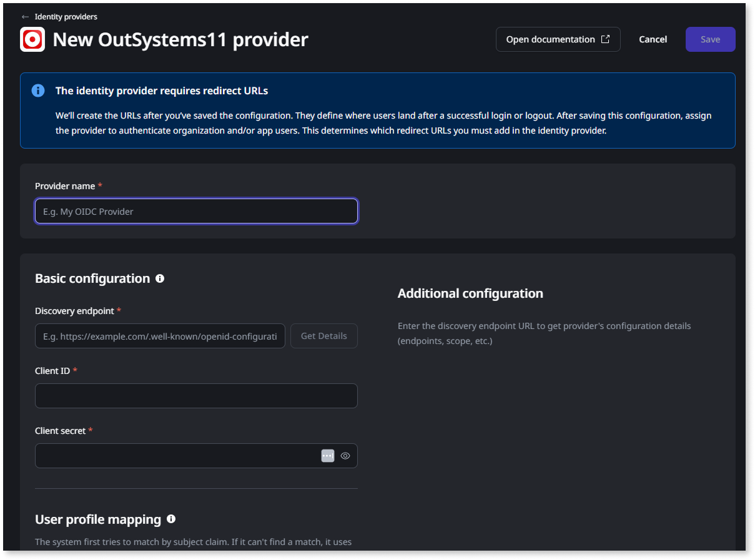Click the OutSystems red logo icon
Screen dimensions: 755x560
pos(32,39)
